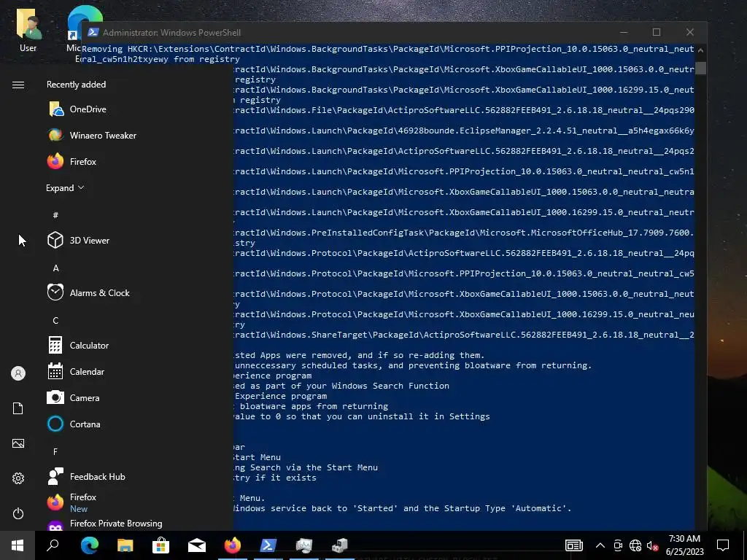Image resolution: width=747 pixels, height=560 pixels.
Task: Open user account menu in Start rail
Action: [18, 373]
